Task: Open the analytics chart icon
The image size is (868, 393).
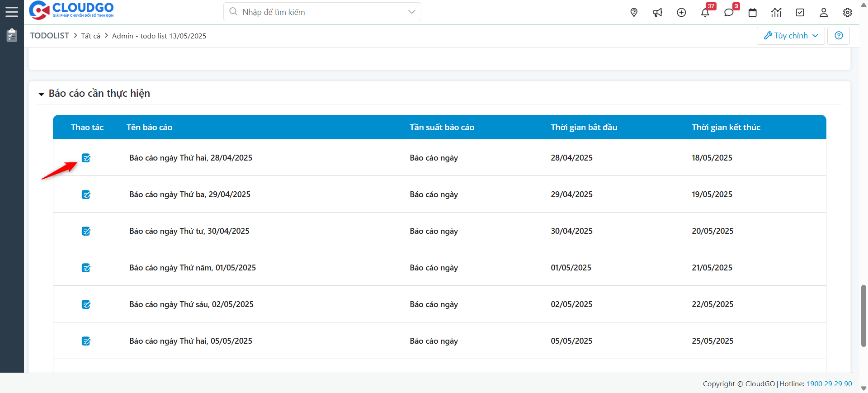Action: point(776,13)
